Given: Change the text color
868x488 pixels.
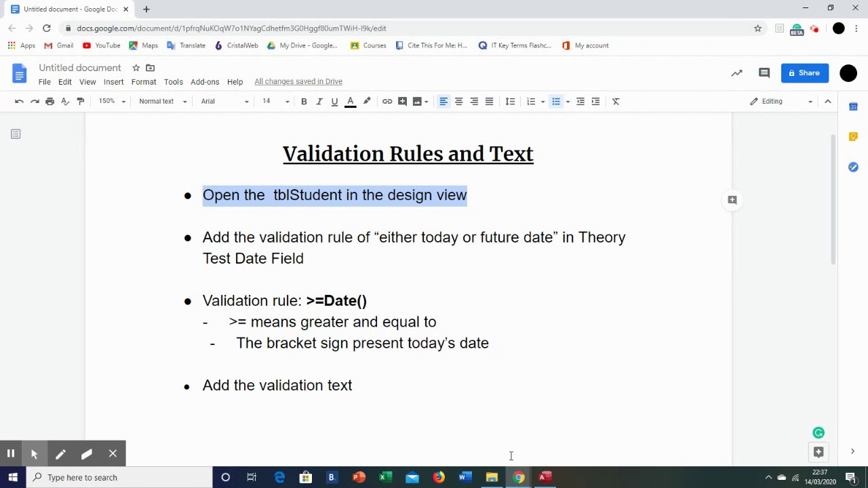Looking at the screenshot, I should pos(351,102).
